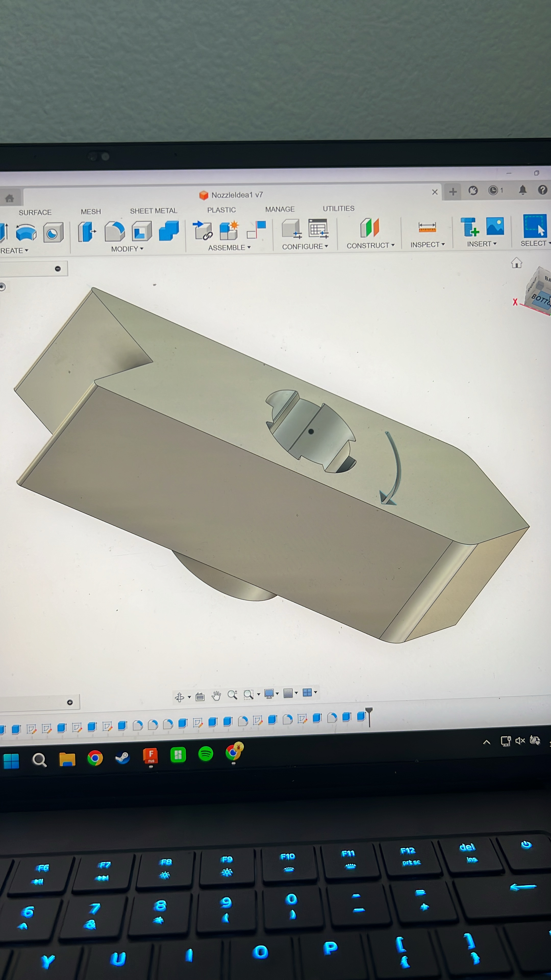This screenshot has height=980, width=551.
Task: Activate the Shell tool in Modify
Action: [x=142, y=231]
